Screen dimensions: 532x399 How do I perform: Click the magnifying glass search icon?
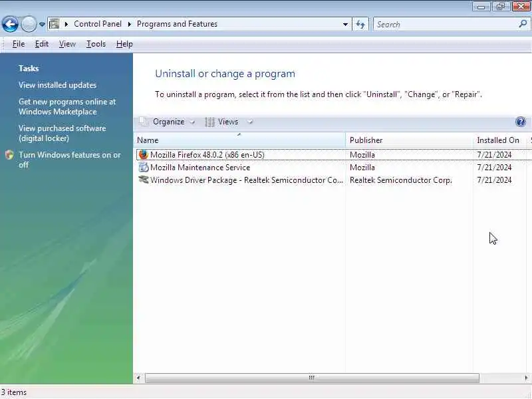pos(523,24)
